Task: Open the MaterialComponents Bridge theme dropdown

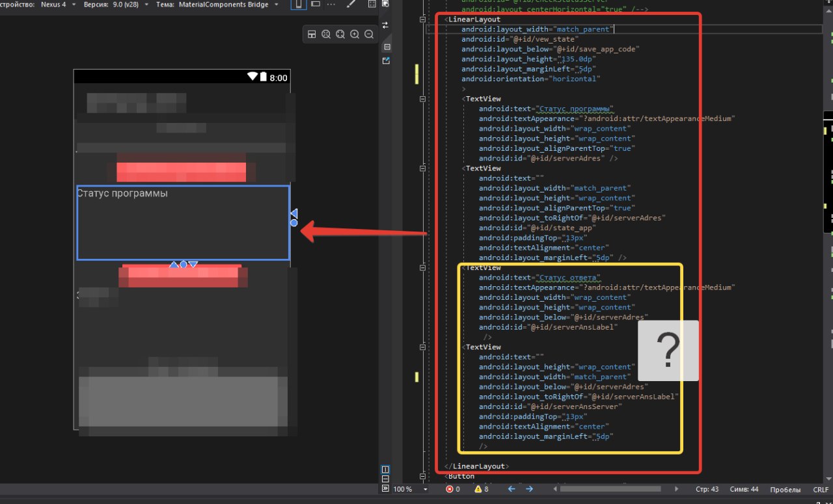Action: pyautogui.click(x=228, y=5)
